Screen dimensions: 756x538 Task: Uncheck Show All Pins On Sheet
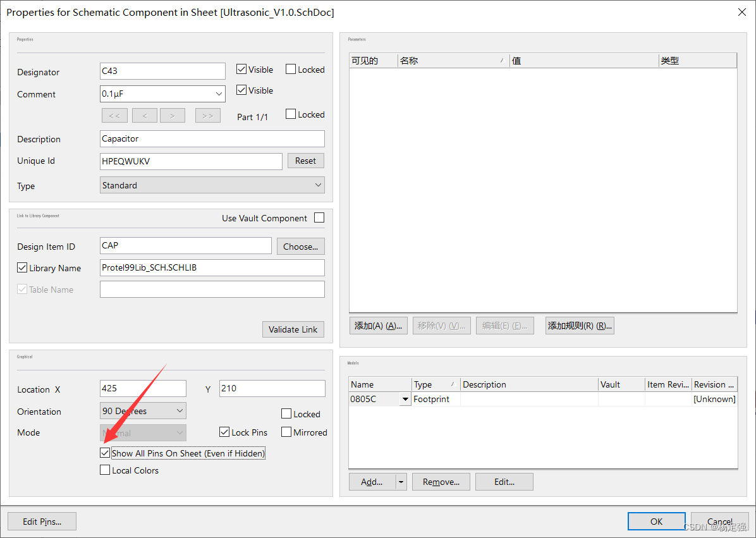point(105,453)
